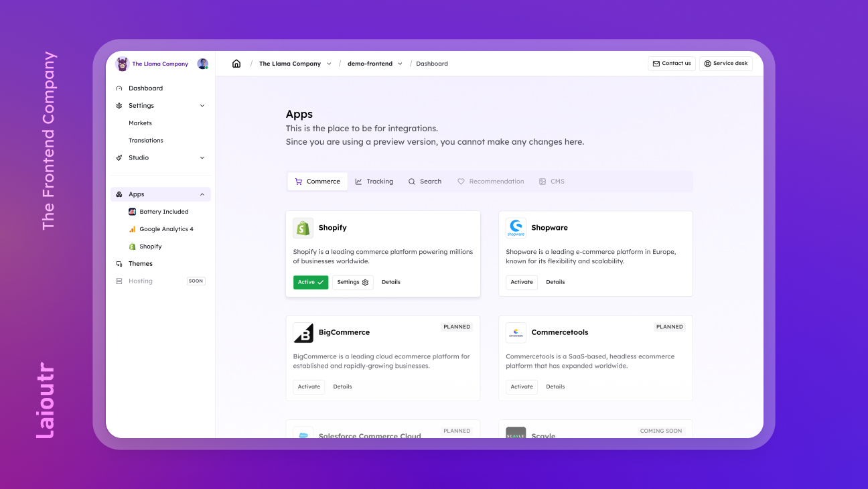Click the Shopify logo on its card

(x=303, y=228)
